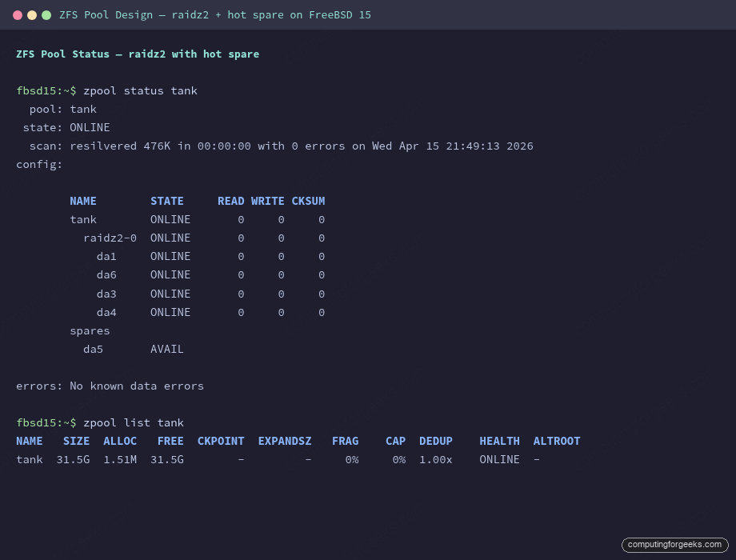The height and width of the screenshot is (560, 736).
Task: Click the AVAIL status next to da5
Action: 167,349
